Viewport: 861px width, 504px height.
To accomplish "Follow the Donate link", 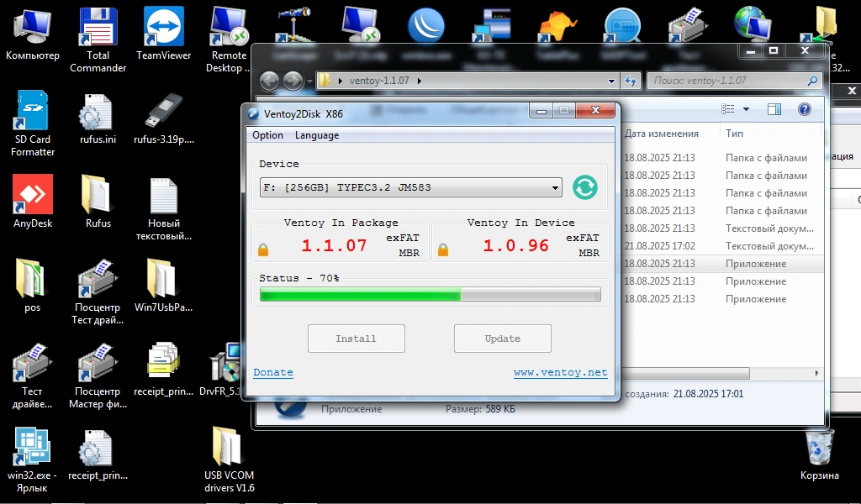I will (x=273, y=372).
